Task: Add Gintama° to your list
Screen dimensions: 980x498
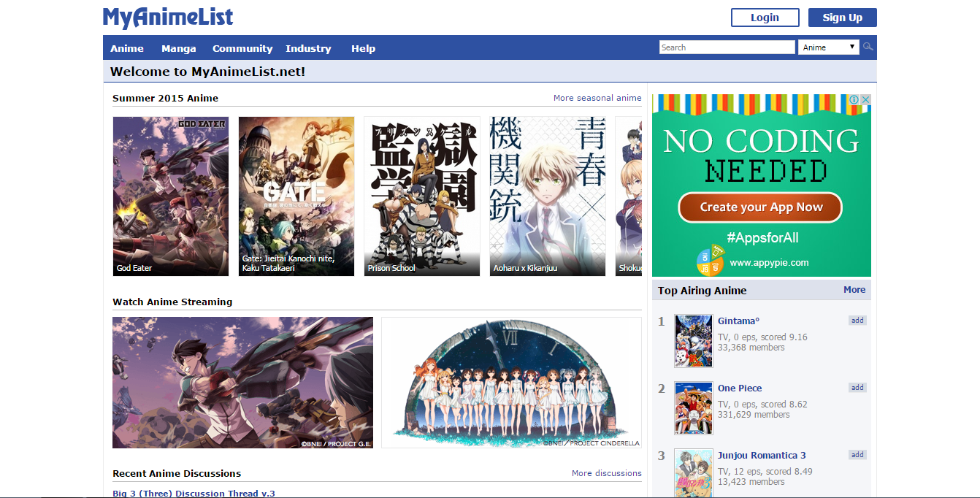Action: 857,320
